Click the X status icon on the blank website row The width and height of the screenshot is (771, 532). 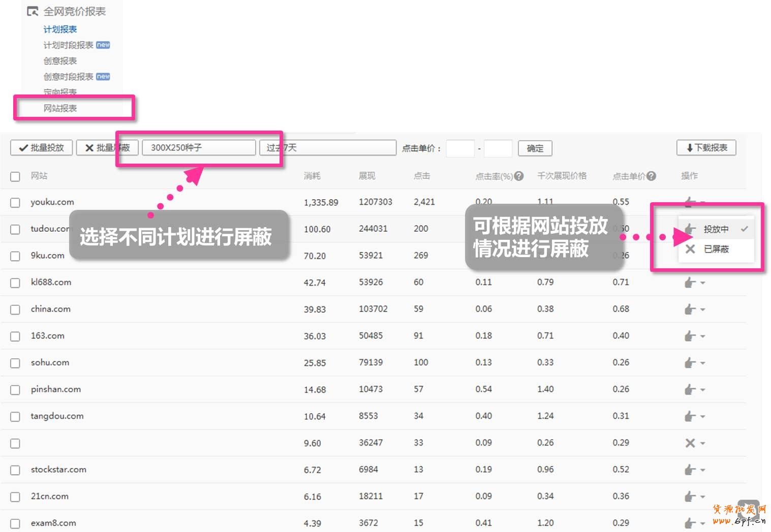tap(690, 443)
